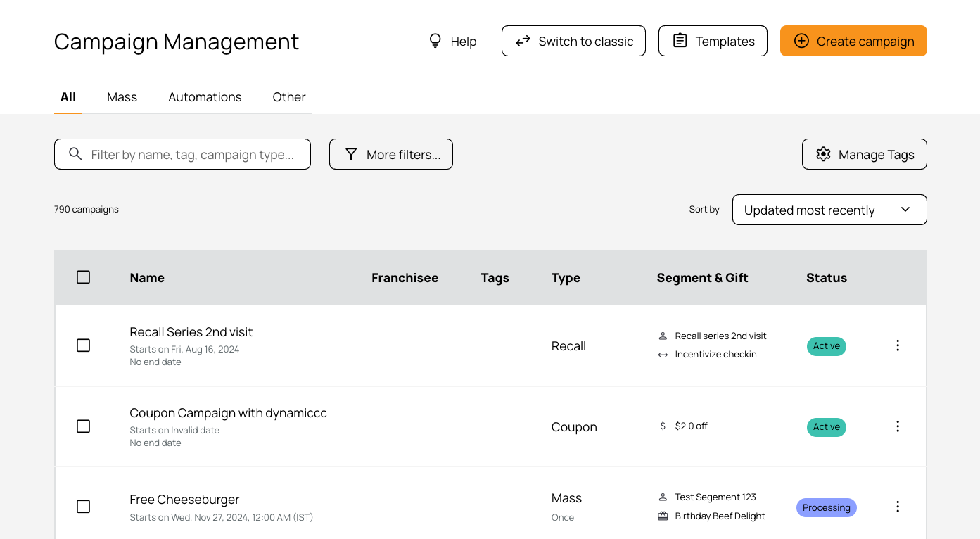
Task: Open the Coupon Campaign with dynamiccc name
Action: pos(229,413)
